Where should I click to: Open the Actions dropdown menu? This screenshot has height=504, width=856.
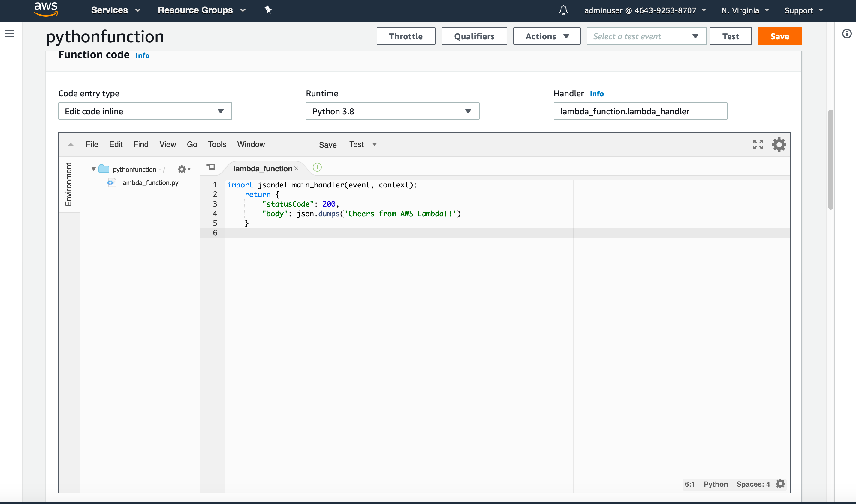(x=546, y=36)
